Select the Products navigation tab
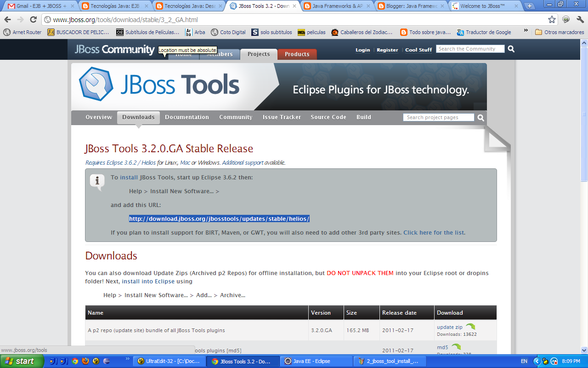This screenshot has width=588, height=368. coord(297,54)
